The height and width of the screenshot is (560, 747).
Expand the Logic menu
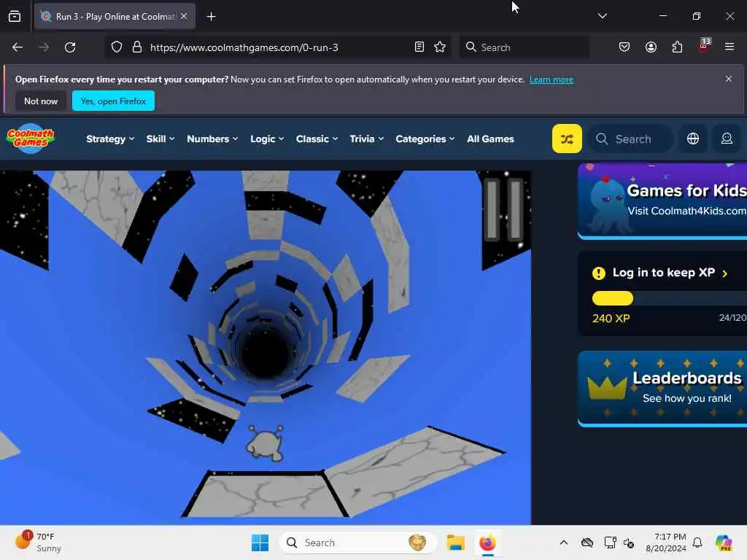click(x=267, y=139)
